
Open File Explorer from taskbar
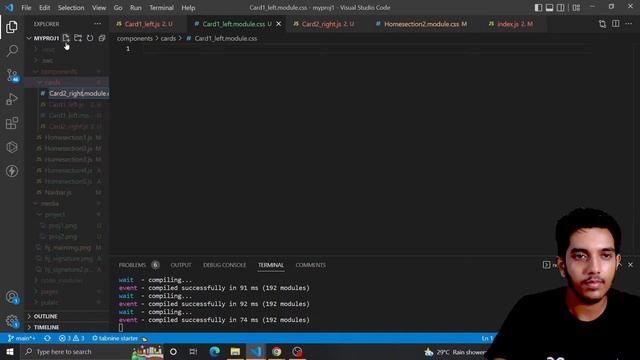tap(235, 351)
